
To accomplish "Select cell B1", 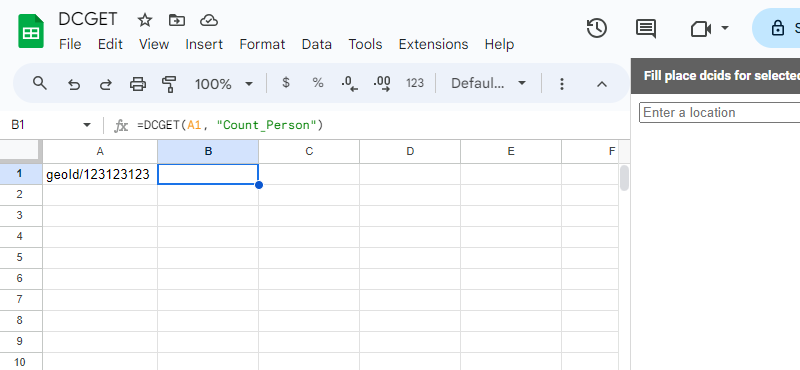I will (x=208, y=175).
